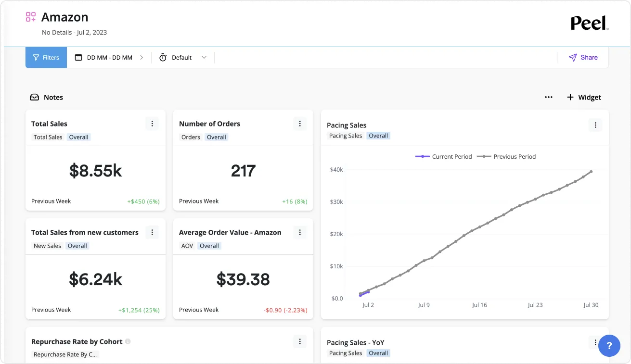The height and width of the screenshot is (364, 631).
Task: Click the pink dashboard grid icon beside Amazon
Action: point(31,17)
